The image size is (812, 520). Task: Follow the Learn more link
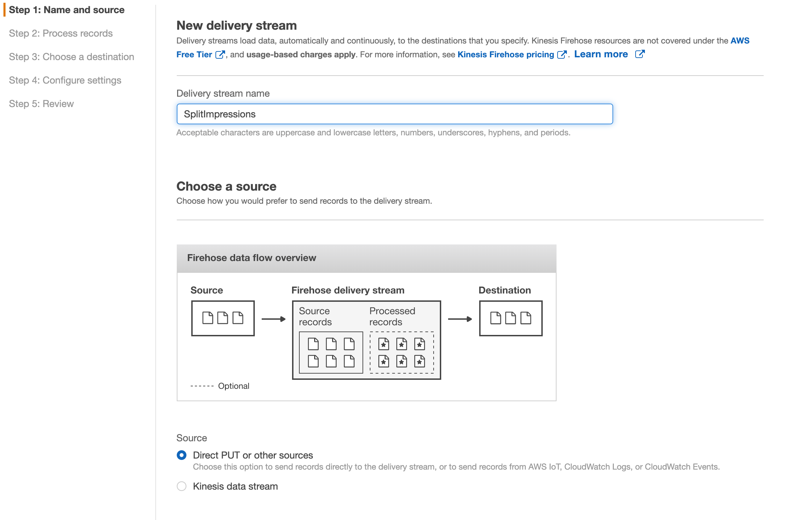click(x=601, y=54)
